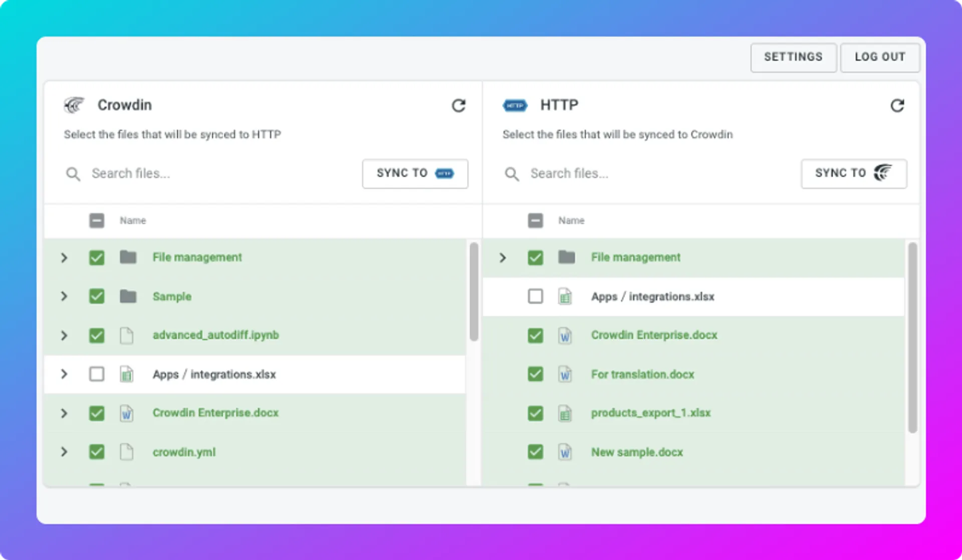
Task: Expand advanced_autodiff.ipynb row
Action: click(64, 335)
